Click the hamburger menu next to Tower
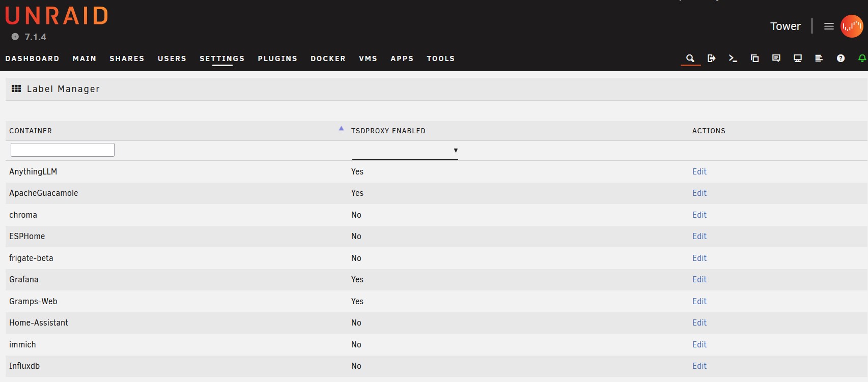This screenshot has width=868, height=382. (x=829, y=26)
